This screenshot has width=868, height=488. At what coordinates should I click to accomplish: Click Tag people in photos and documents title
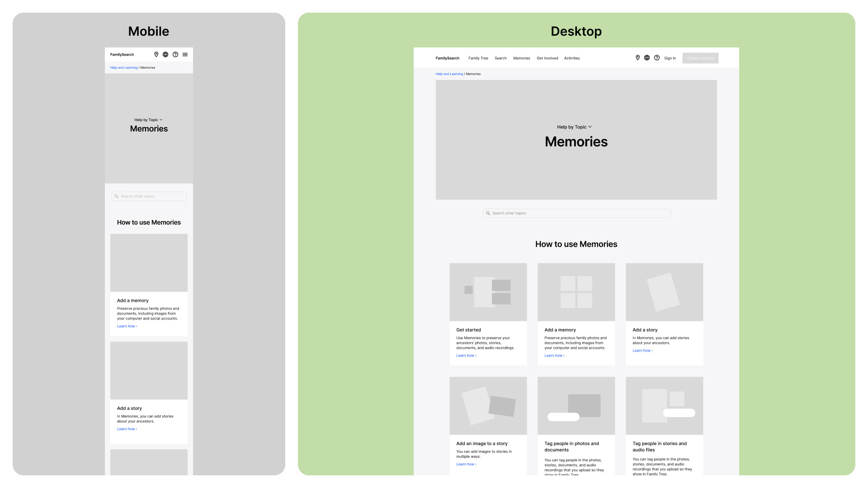(x=571, y=447)
